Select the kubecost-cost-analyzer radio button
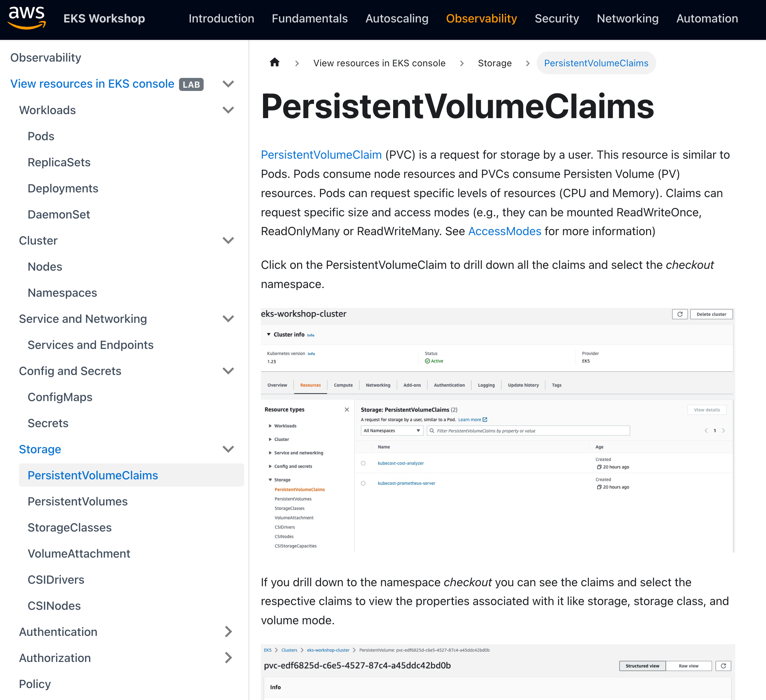The width and height of the screenshot is (766, 700). point(363,463)
